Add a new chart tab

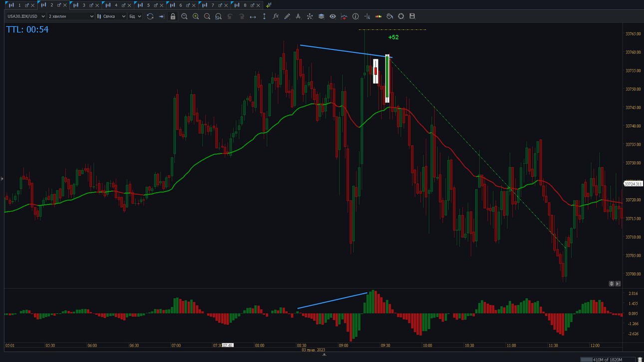point(269,5)
